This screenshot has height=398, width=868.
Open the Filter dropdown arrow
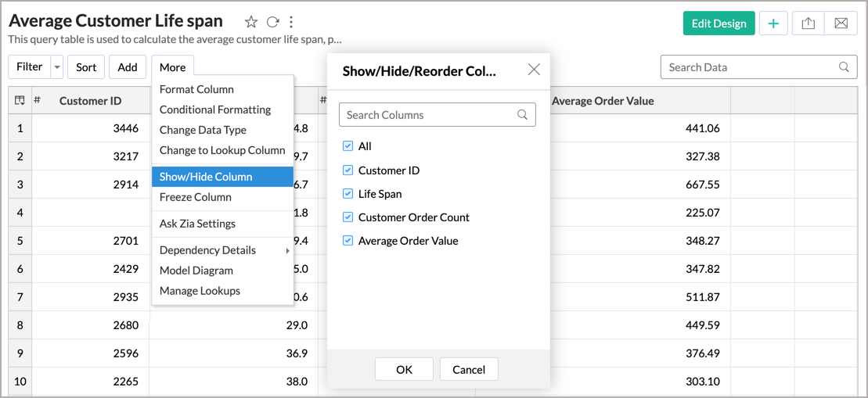pyautogui.click(x=57, y=67)
